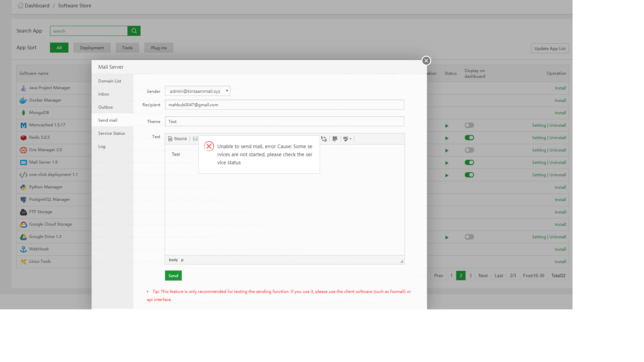
Task: Click Update App List button
Action: [550, 48]
